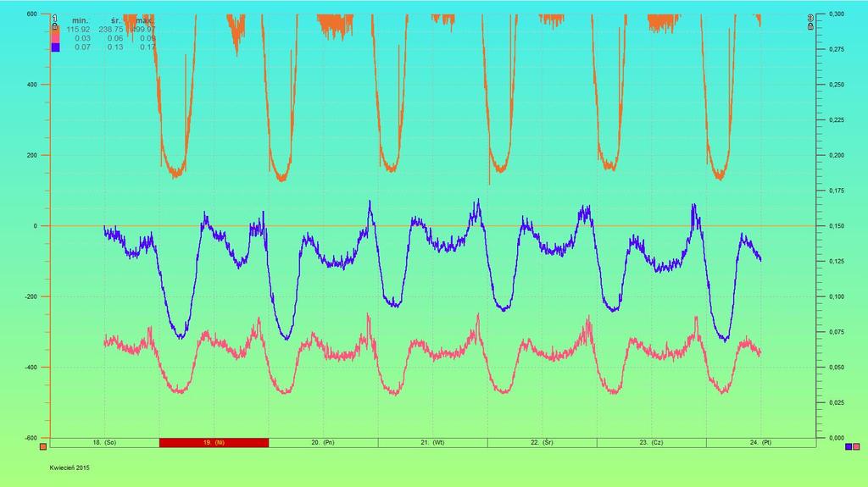This screenshot has width=868, height=487.
Task: Select the axis 1 number marker
Action: pos(55,19)
